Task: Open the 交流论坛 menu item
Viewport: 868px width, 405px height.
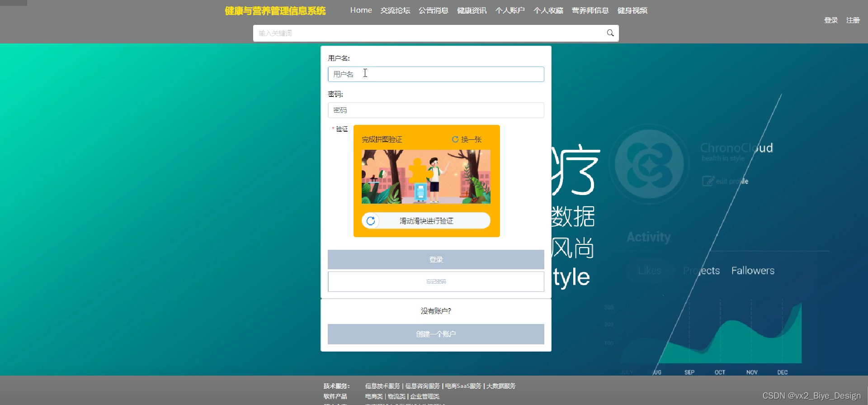Action: [x=395, y=10]
